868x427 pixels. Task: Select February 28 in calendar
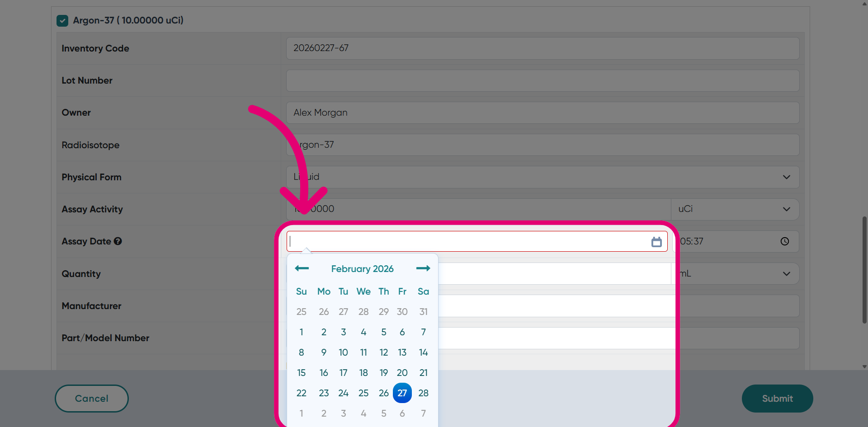(x=424, y=393)
